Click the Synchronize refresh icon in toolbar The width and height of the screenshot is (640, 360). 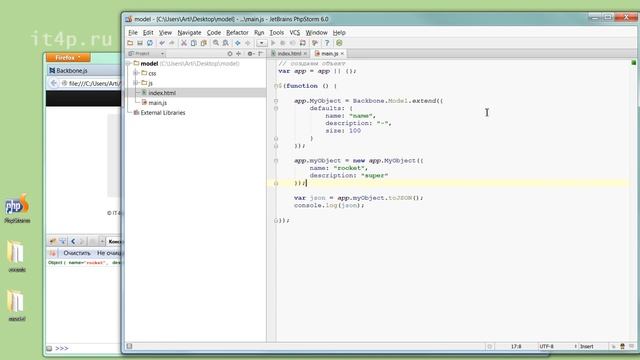tap(150, 43)
